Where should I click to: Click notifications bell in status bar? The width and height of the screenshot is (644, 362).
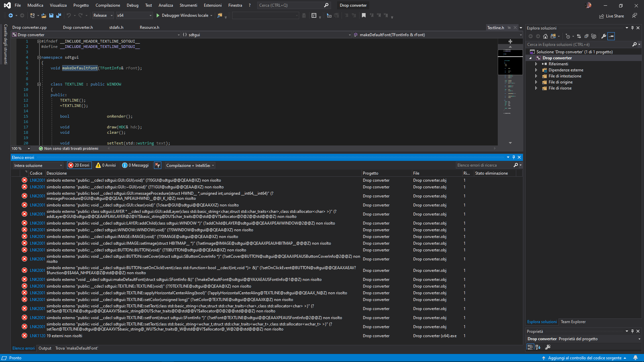(x=635, y=358)
